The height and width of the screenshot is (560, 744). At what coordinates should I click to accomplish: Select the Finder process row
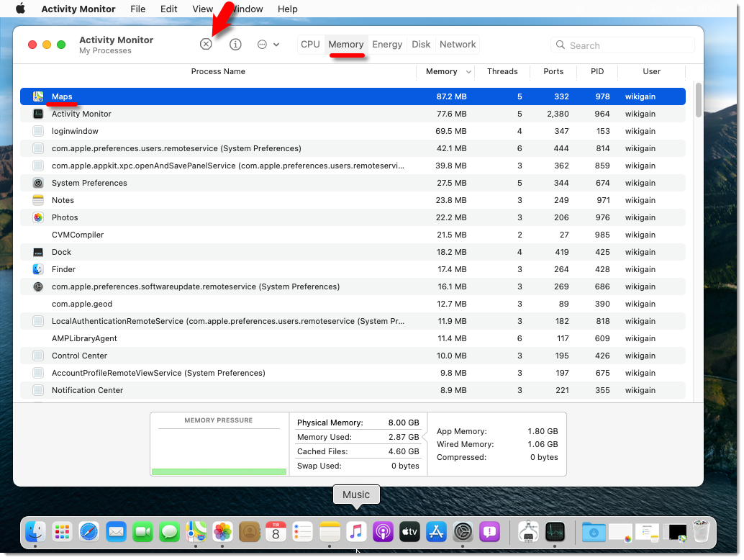coord(353,269)
